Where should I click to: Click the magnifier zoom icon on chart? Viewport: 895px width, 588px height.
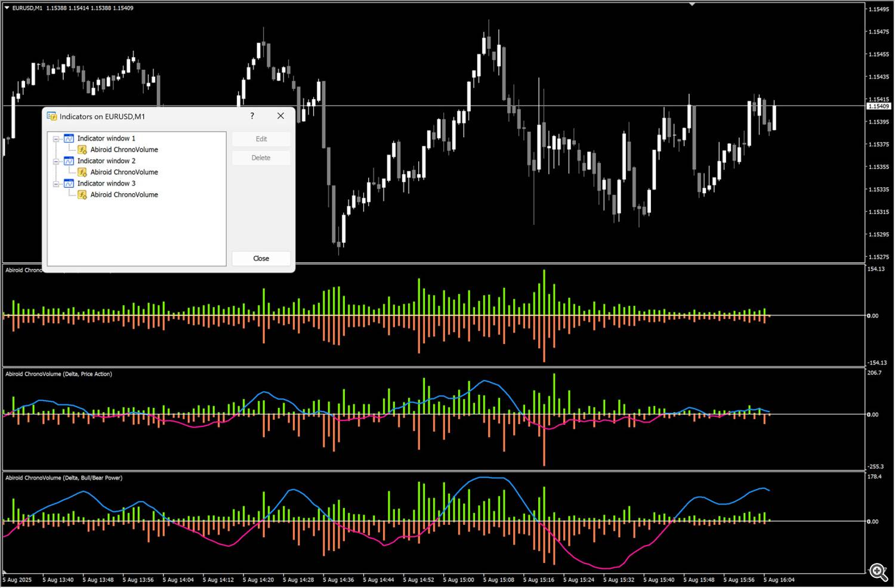coord(878,572)
